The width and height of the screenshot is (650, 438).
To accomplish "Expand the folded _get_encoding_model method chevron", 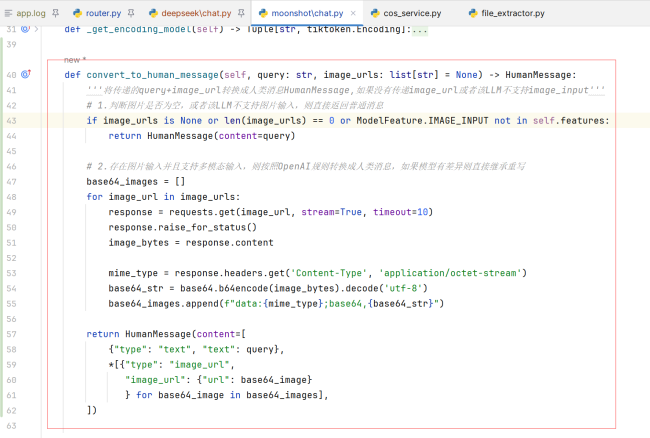I will [36, 29].
